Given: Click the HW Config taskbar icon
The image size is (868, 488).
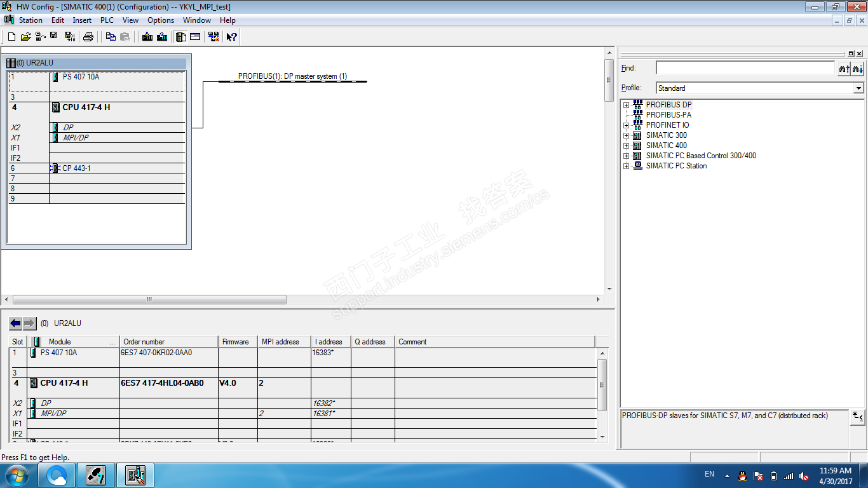Looking at the screenshot, I should point(135,475).
